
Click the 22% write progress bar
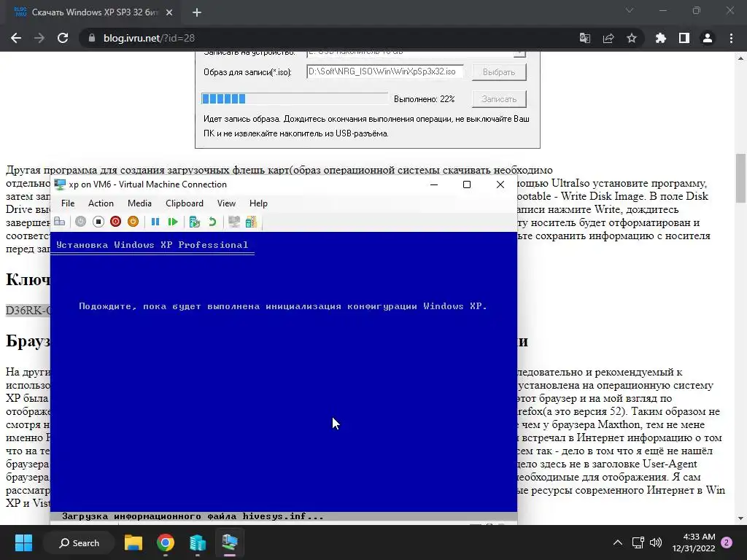pyautogui.click(x=295, y=98)
